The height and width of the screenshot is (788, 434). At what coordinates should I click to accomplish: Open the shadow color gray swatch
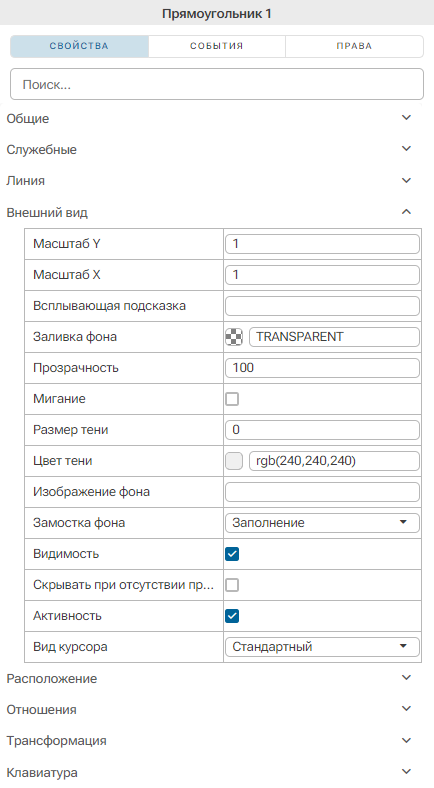[234, 461]
